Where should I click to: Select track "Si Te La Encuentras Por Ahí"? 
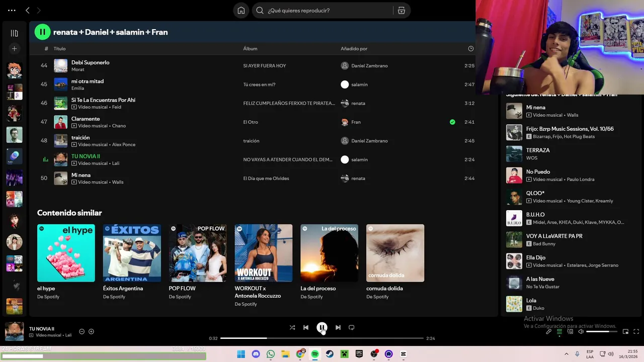103,100
